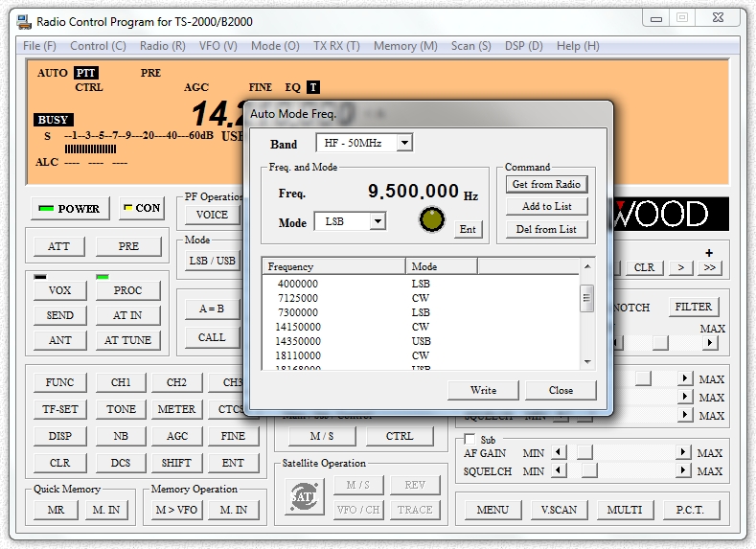Open the Radio menu
This screenshot has height=549, width=756.
tap(163, 46)
